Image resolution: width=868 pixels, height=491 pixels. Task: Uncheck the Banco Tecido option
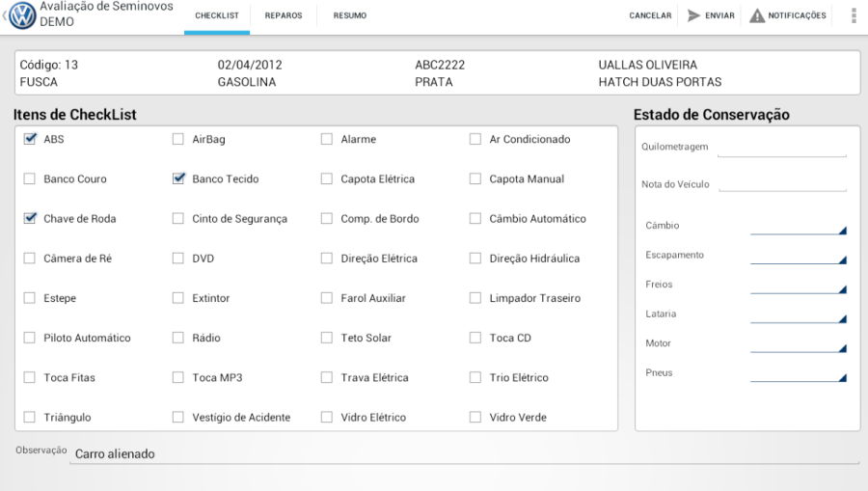click(x=178, y=178)
